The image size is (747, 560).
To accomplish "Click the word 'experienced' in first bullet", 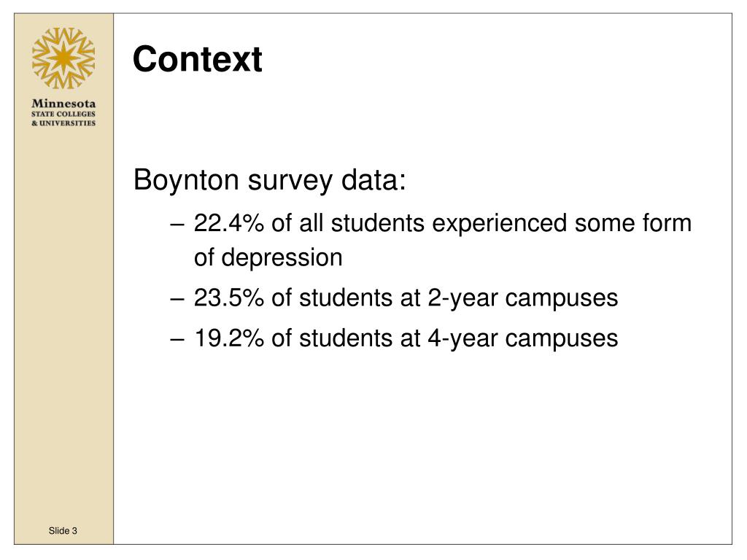I will (499, 224).
